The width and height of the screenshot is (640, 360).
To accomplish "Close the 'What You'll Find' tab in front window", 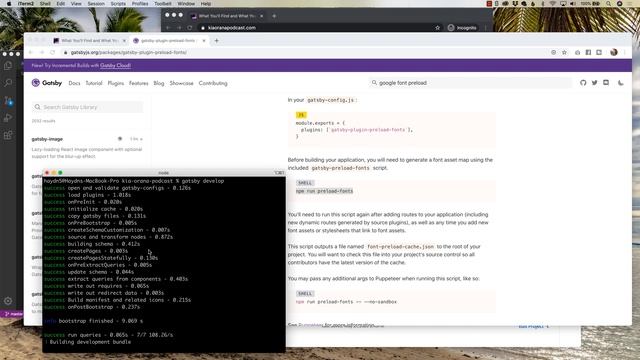I will coord(124,40).
